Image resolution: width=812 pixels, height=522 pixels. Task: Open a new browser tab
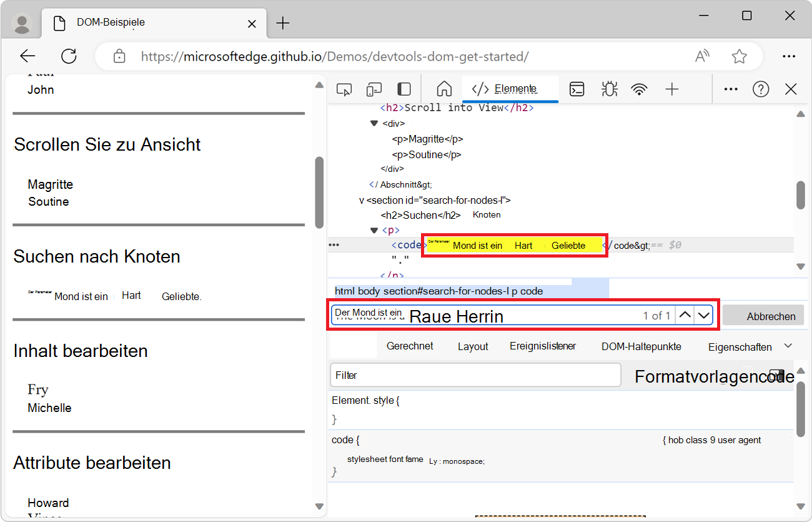283,24
